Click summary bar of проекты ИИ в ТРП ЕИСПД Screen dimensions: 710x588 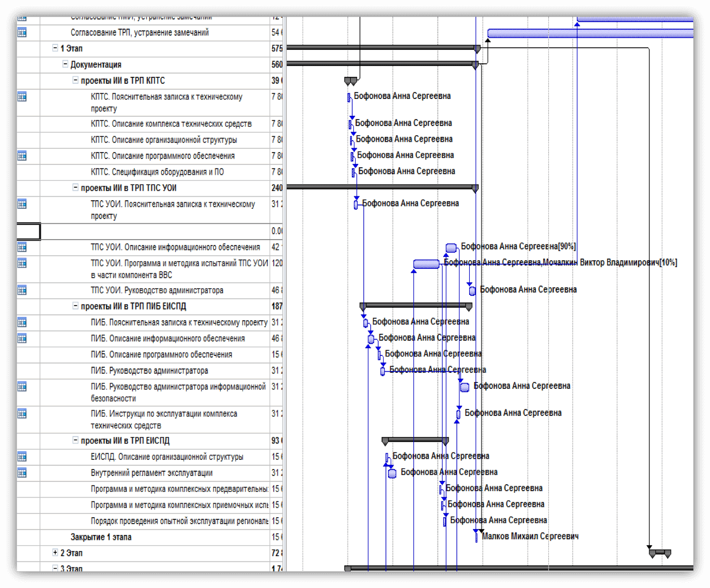coord(415,440)
